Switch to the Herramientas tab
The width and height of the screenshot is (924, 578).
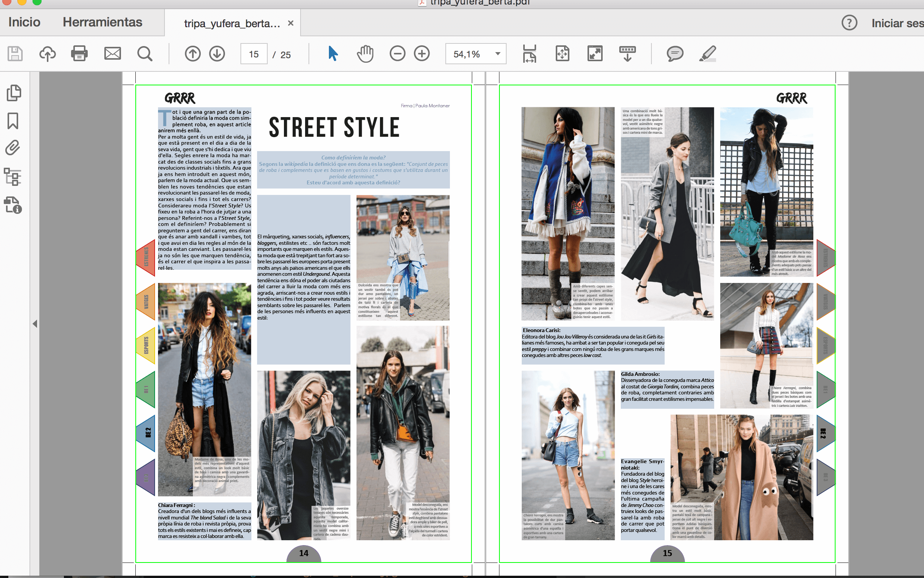[x=102, y=22]
